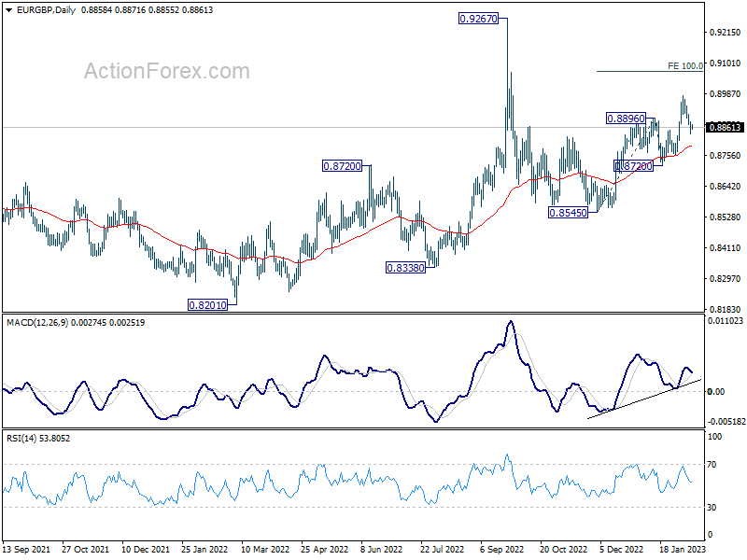This screenshot has width=747, height=560.
Task: Click the 18 Jan 2023 date label
Action: 683,549
